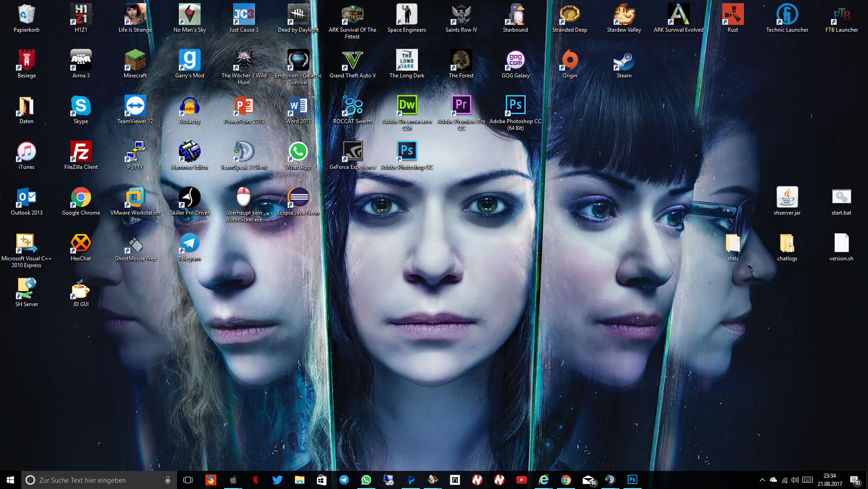This screenshot has height=489, width=868.
Task: Open Outlook 2013 shortcut
Action: point(26,201)
